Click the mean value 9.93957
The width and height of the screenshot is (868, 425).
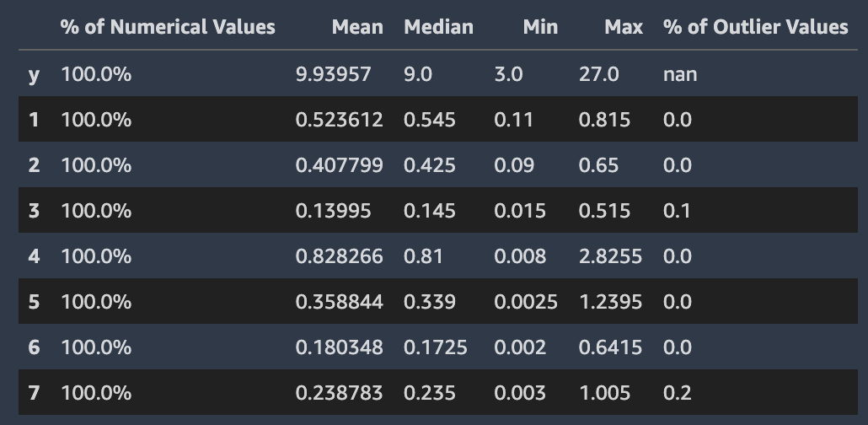coord(333,74)
